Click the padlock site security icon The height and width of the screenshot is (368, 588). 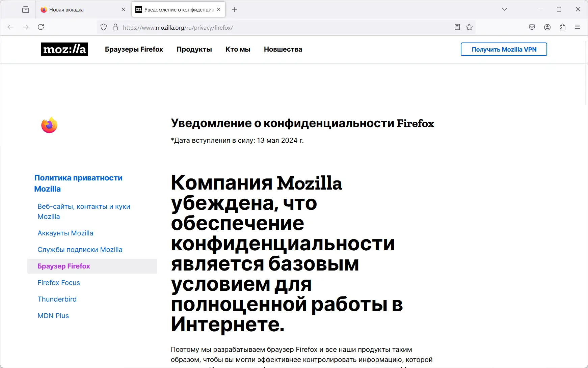pos(115,27)
